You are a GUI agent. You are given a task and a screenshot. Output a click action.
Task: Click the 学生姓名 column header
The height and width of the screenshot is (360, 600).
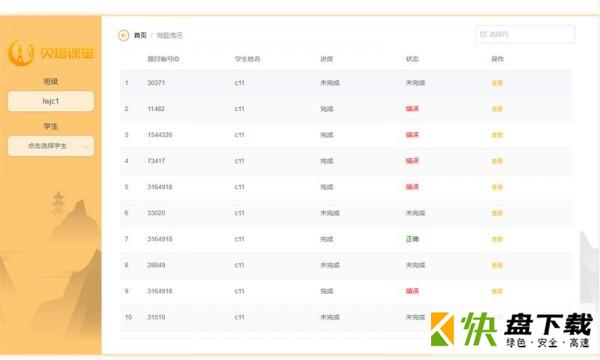pyautogui.click(x=247, y=59)
